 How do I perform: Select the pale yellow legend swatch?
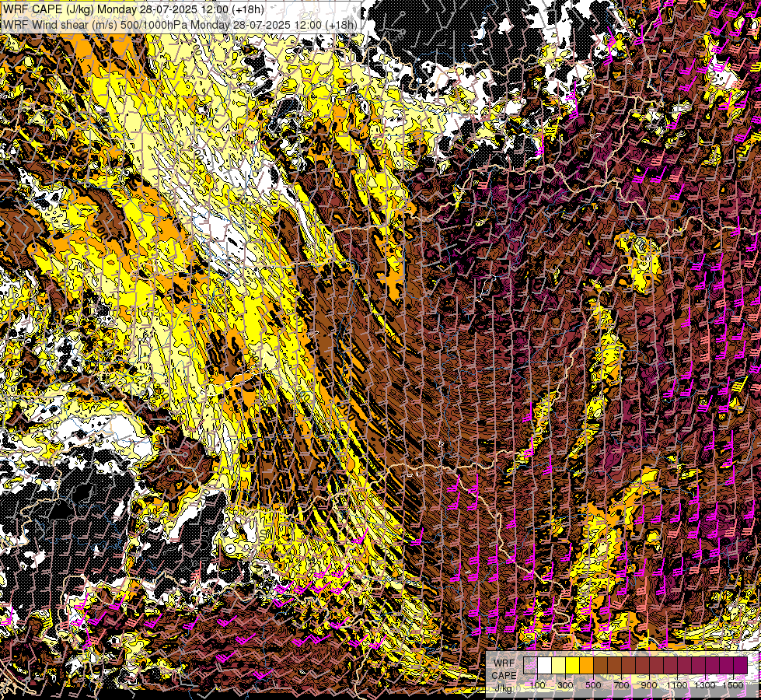click(559, 665)
